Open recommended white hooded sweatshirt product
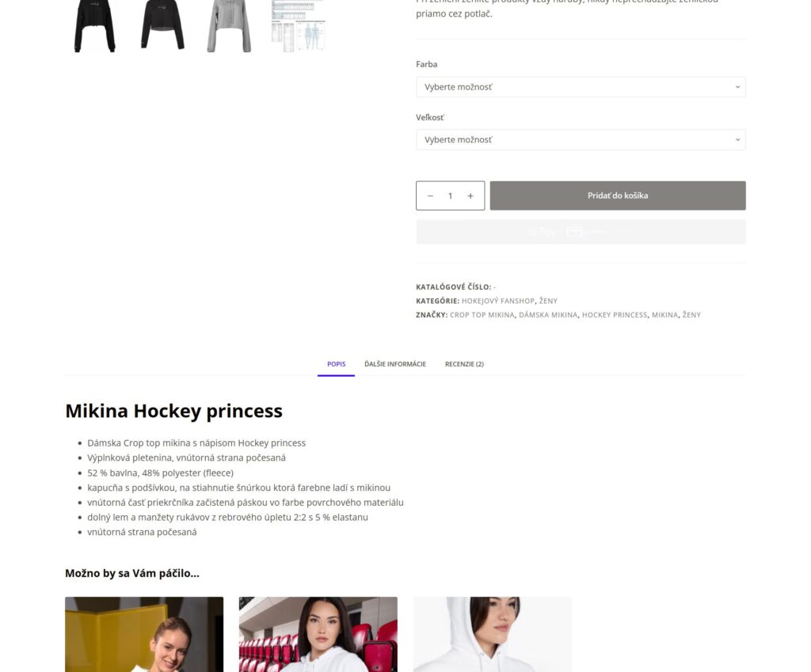This screenshot has width=811, height=672. coord(493,634)
